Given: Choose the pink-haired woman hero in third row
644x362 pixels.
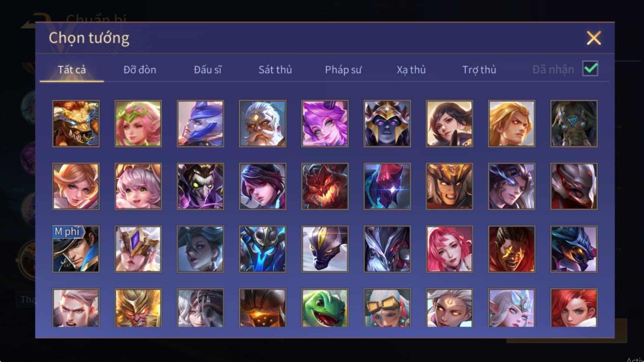Looking at the screenshot, I should click(x=450, y=249).
